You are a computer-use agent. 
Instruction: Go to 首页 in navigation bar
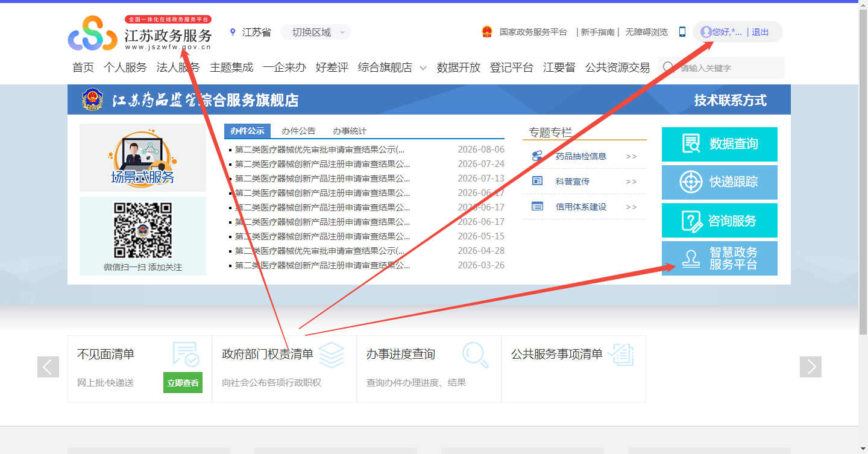83,68
